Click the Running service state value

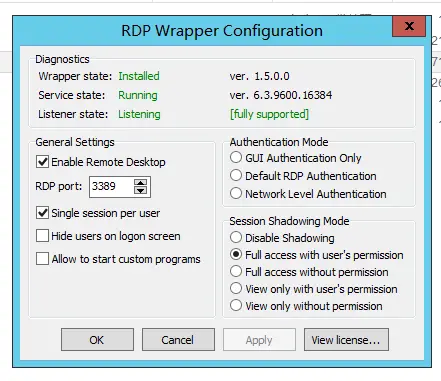click(138, 95)
